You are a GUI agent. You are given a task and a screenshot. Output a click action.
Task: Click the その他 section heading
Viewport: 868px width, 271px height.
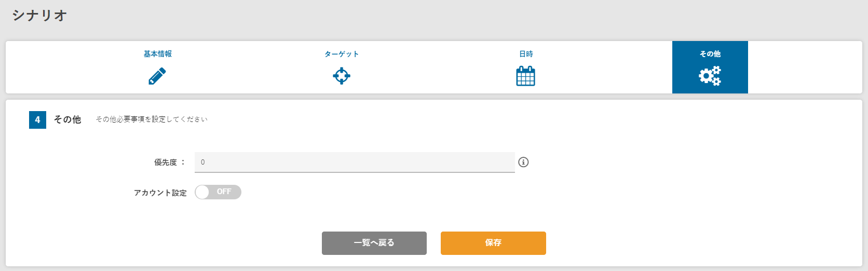(67, 120)
